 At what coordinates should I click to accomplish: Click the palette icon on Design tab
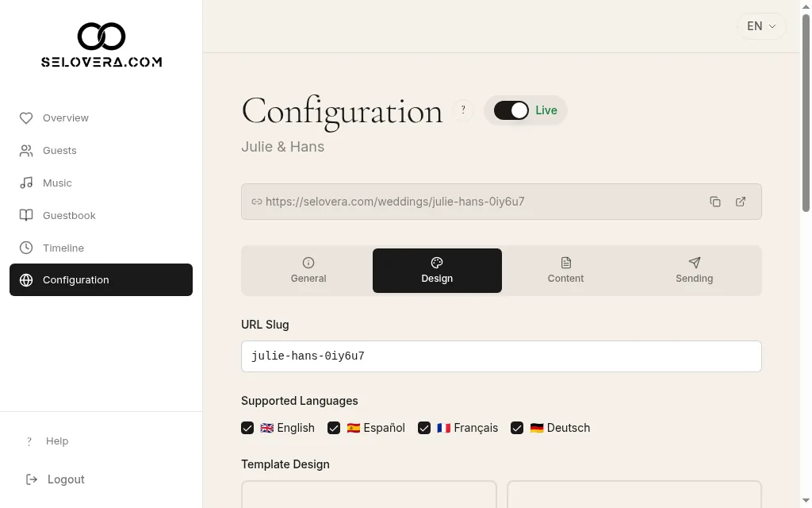(x=437, y=263)
